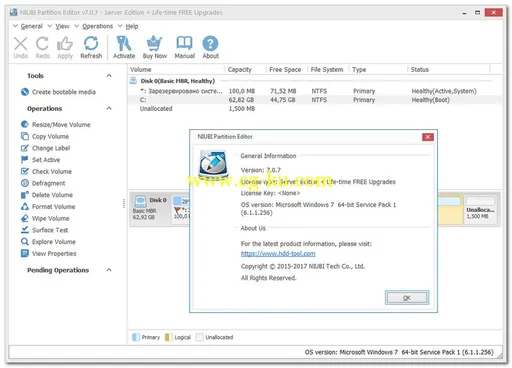Open the Activate keys icon
The width and height of the screenshot is (512, 368).
[x=124, y=44]
